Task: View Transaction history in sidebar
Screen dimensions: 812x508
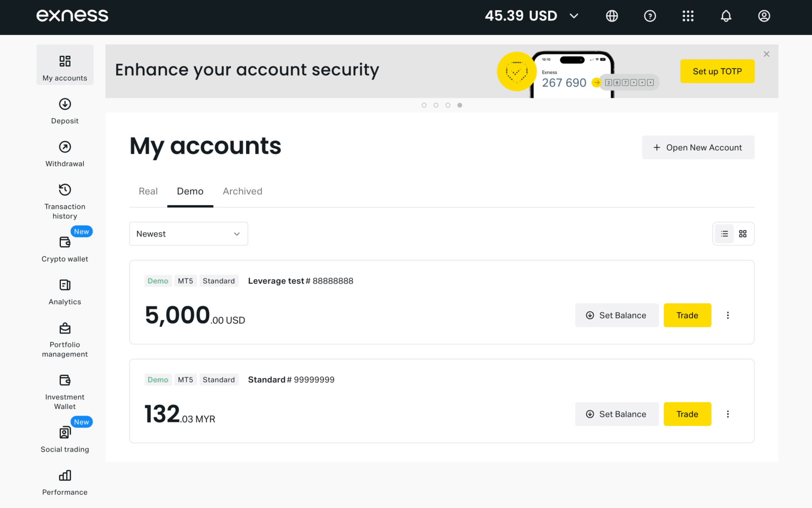Action: tap(65, 202)
